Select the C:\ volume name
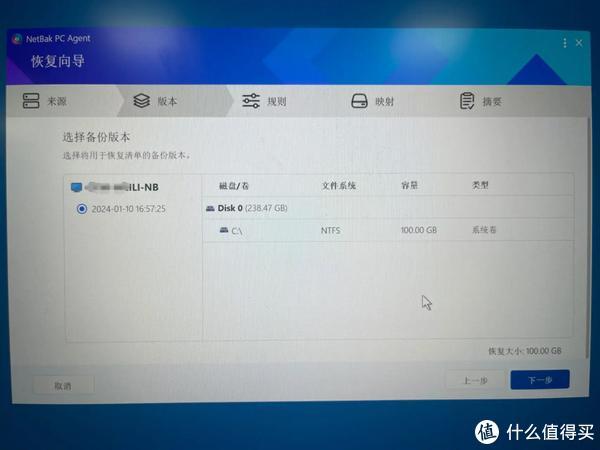This screenshot has height=450, width=600. [237, 231]
